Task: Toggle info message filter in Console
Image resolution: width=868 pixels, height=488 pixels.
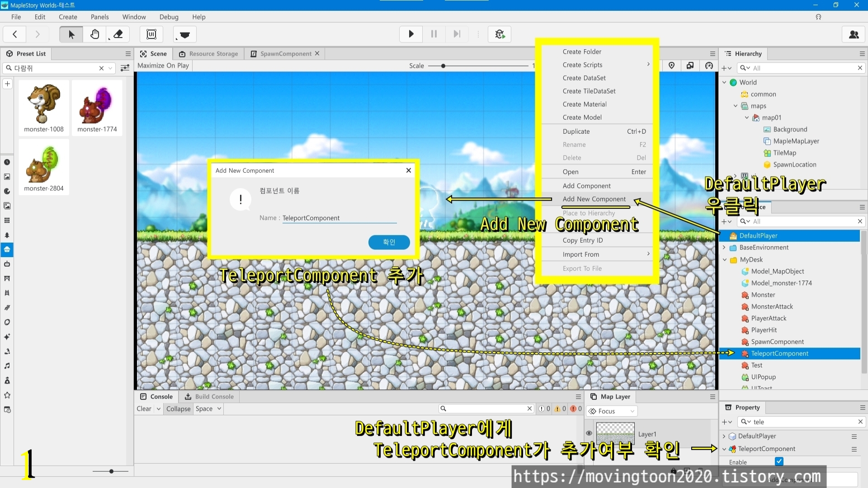Action: (x=544, y=408)
